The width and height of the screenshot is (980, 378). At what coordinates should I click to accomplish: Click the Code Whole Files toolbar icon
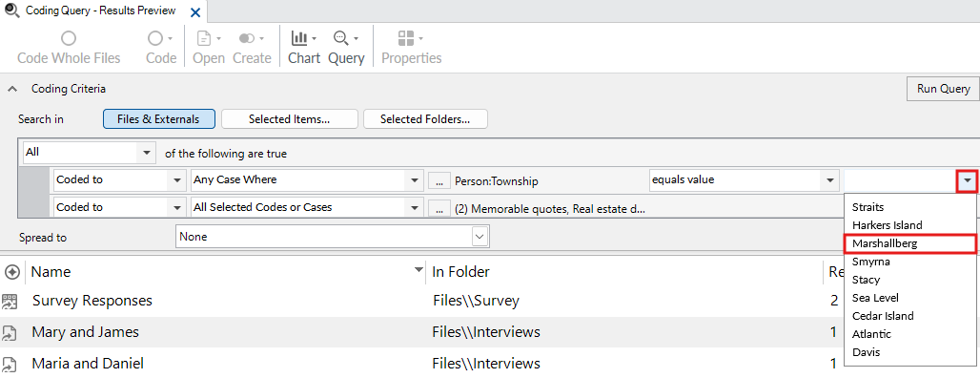point(69,39)
